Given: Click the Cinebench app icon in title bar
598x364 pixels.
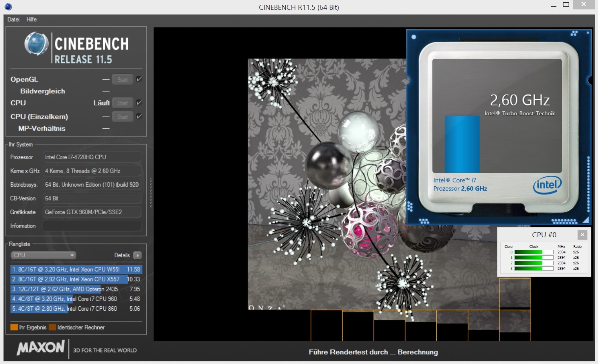Looking at the screenshot, I should click(x=8, y=7).
